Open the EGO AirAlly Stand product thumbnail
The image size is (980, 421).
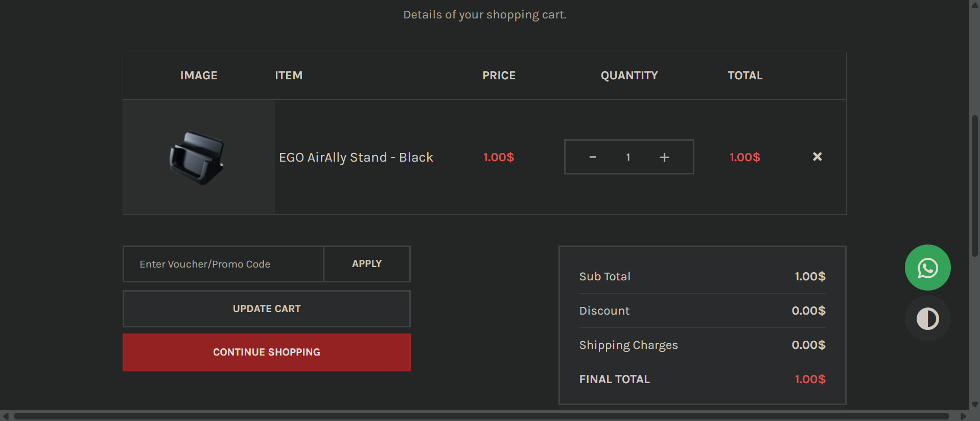point(197,158)
